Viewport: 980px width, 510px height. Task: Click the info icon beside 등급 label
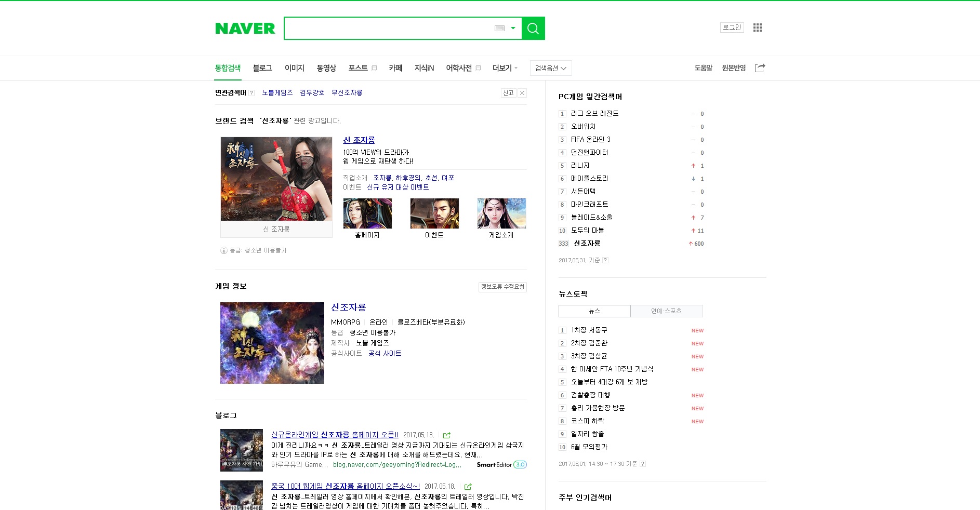tap(224, 250)
